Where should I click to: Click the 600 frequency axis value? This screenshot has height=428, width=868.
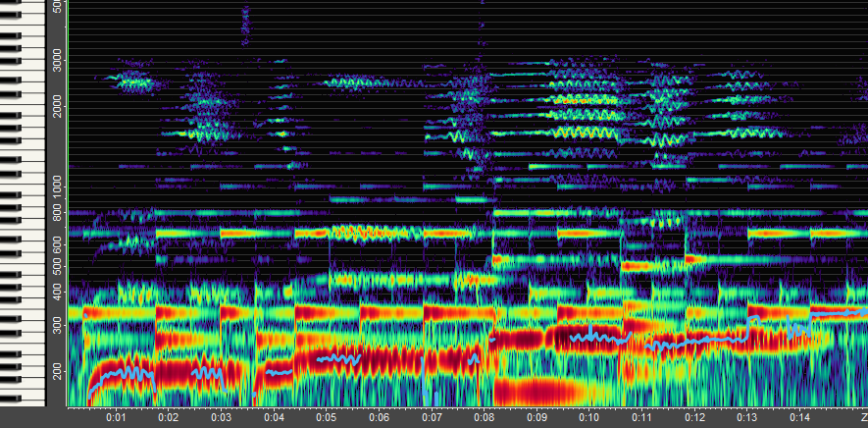(57, 245)
